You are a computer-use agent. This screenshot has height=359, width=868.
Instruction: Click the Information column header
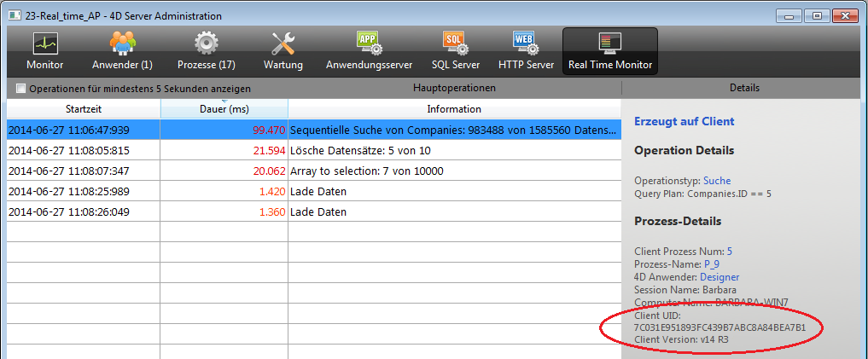(x=454, y=109)
